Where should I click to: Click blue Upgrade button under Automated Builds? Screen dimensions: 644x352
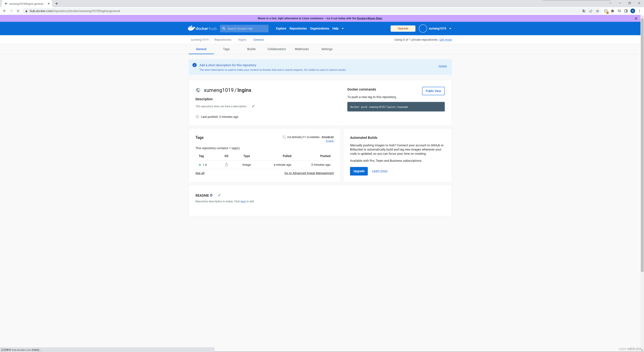(x=359, y=171)
